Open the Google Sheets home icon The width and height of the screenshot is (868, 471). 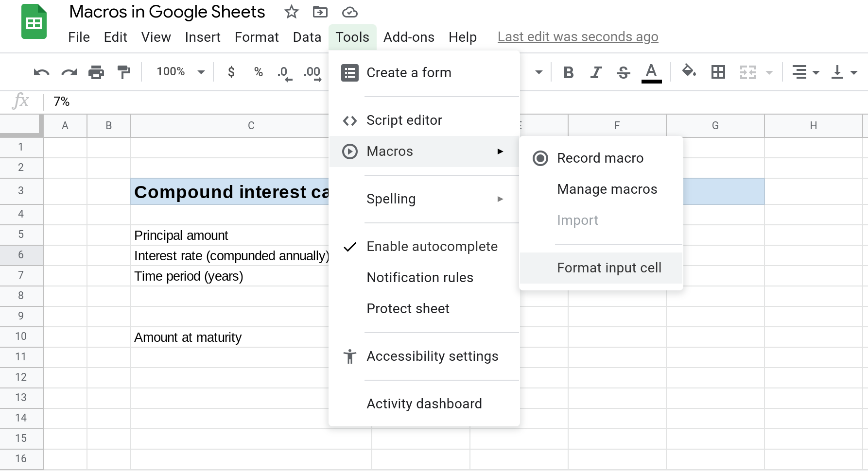34,21
